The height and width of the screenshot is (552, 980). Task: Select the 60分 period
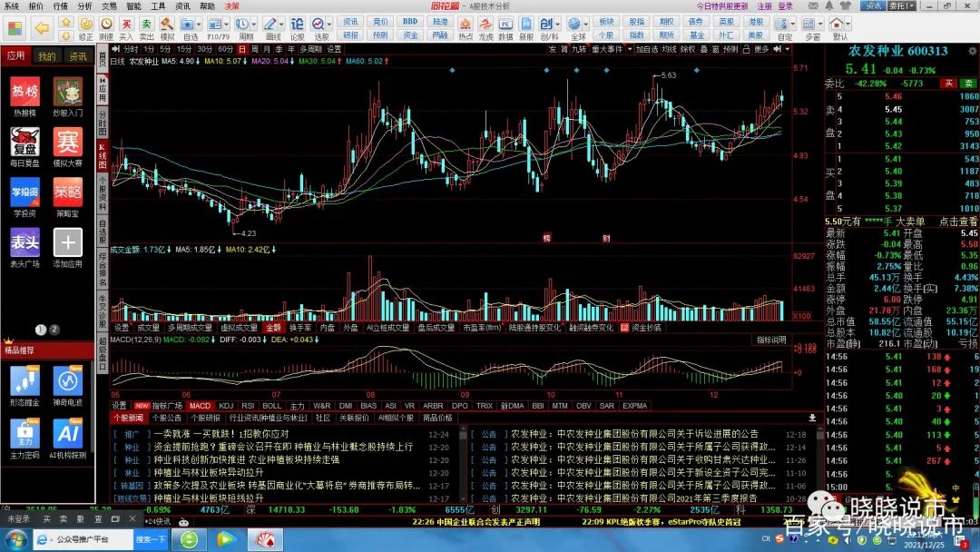click(225, 49)
